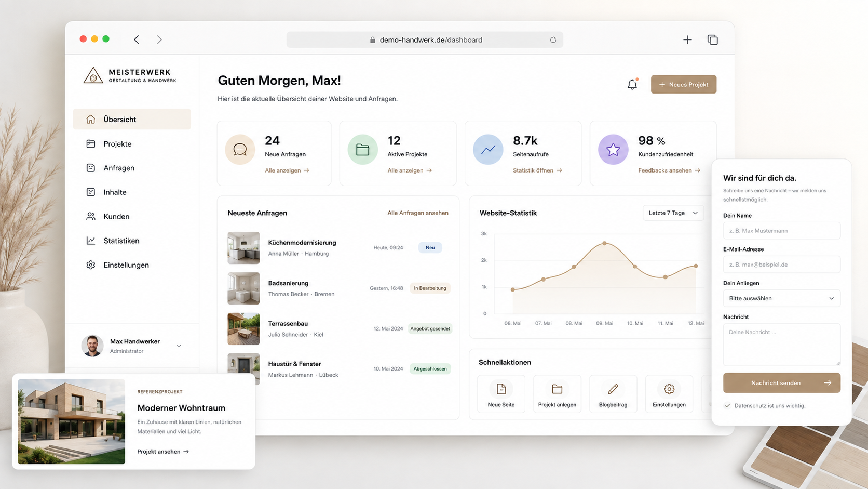This screenshot has width=868, height=489.
Task: Toggle the Datenschutz checkmark
Action: pyautogui.click(x=727, y=406)
